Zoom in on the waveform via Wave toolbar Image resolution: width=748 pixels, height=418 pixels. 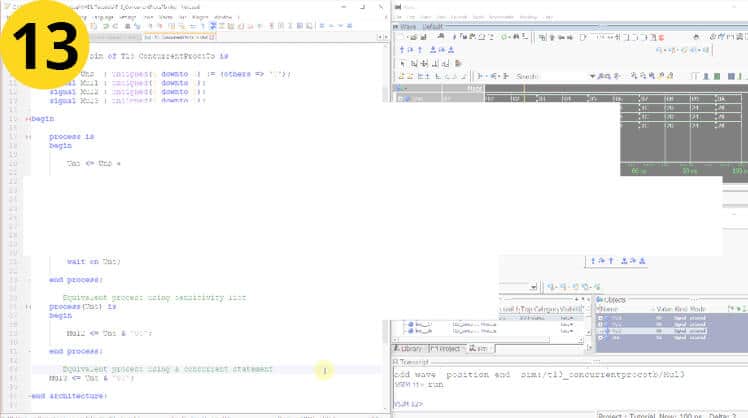634,76
